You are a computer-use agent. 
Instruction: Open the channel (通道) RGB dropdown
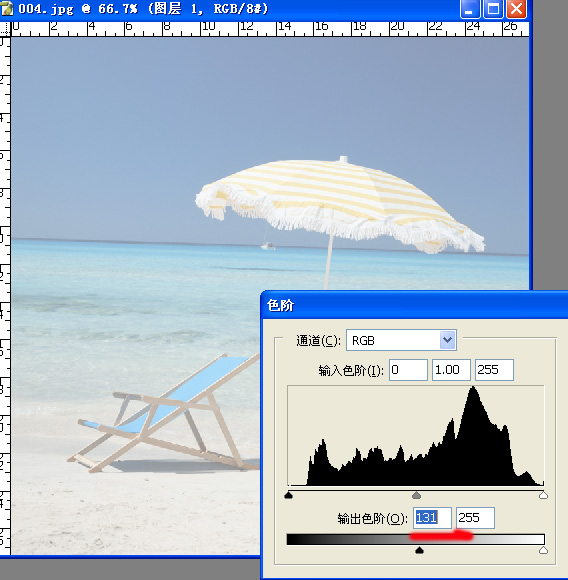(x=401, y=340)
